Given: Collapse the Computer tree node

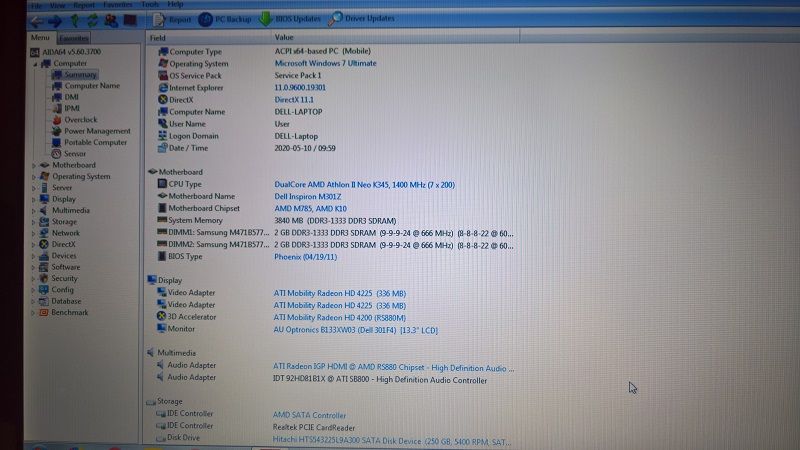Looking at the screenshot, I should click(x=35, y=64).
